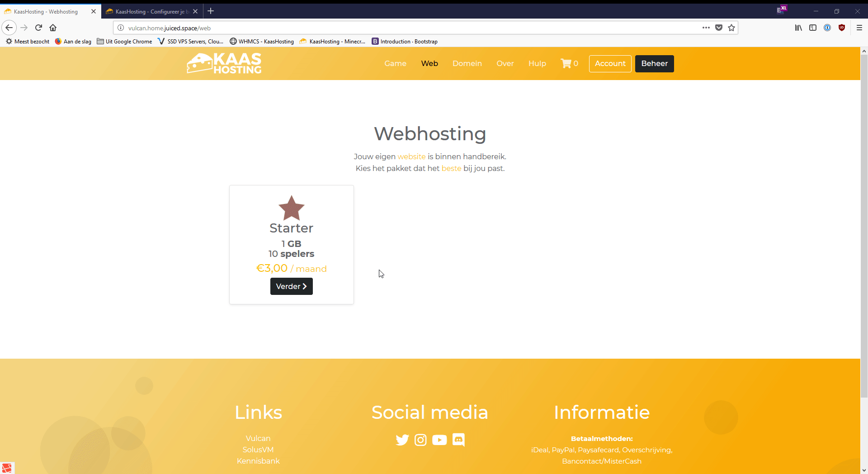Viewport: 868px width, 474px height.
Task: Open the shopping cart icon
Action: coord(566,63)
